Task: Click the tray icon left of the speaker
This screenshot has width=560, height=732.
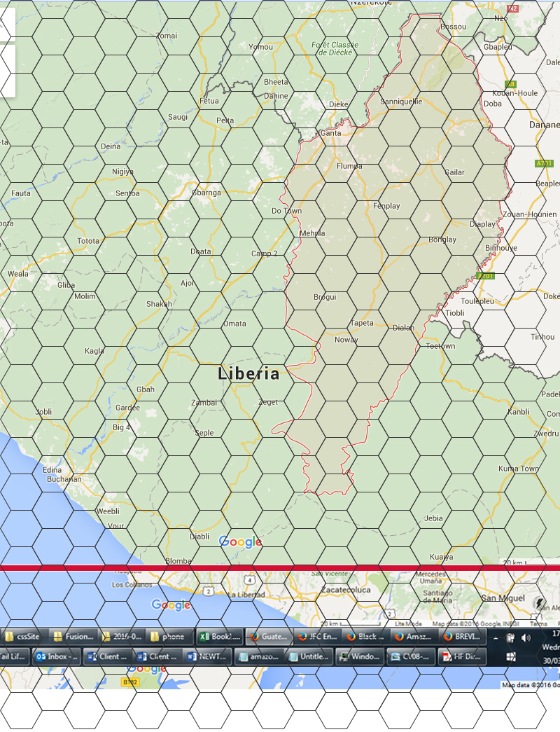Action: tap(510, 637)
